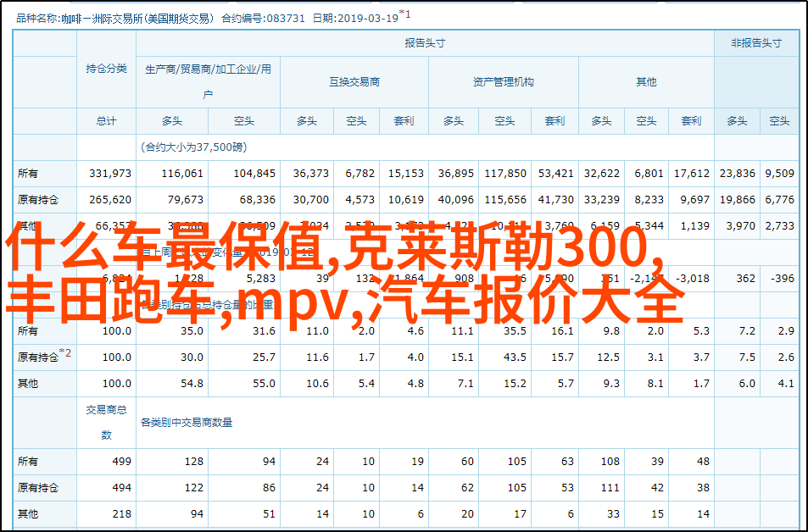808x532 pixels.
Task: Select the trader count 111
Action: 610,488
